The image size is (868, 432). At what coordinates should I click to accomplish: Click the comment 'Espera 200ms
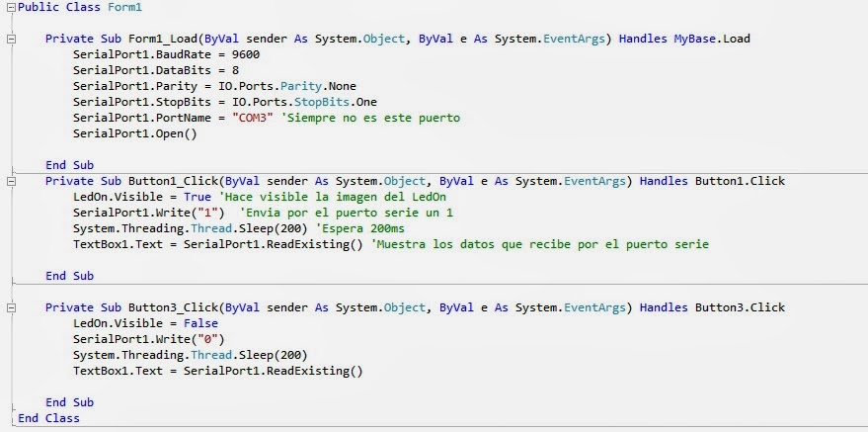coord(359,228)
